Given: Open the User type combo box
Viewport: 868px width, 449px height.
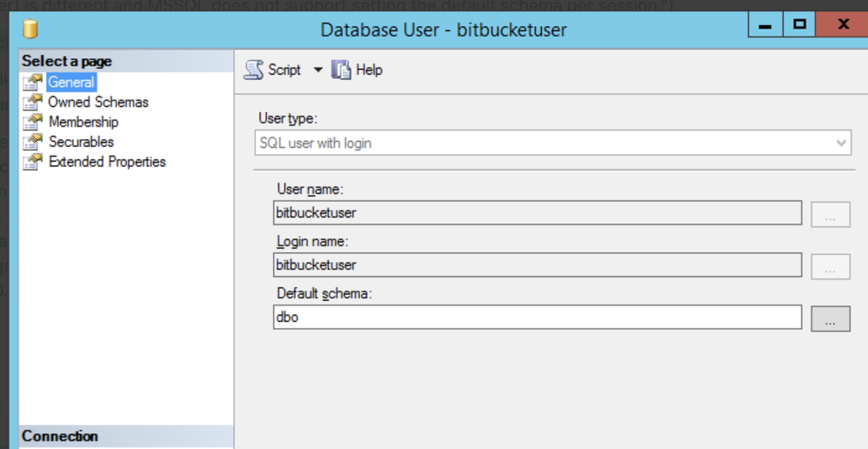Looking at the screenshot, I should (x=553, y=143).
